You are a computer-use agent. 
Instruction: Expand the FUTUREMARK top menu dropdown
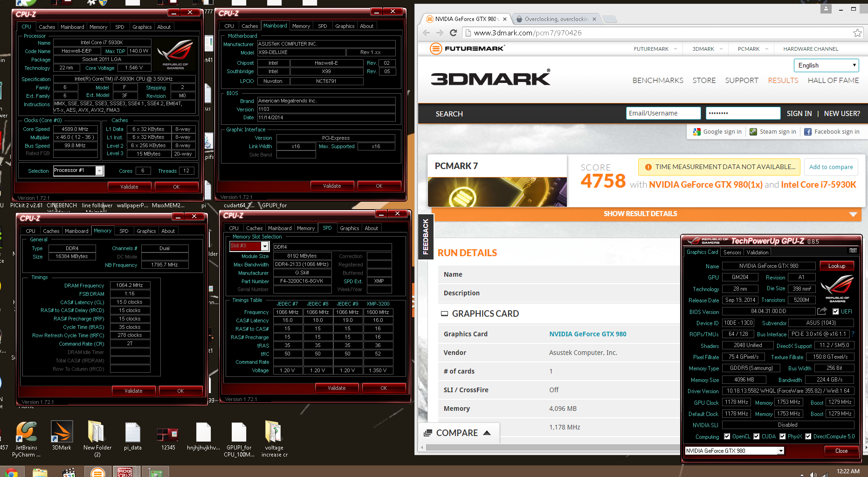(x=675, y=49)
